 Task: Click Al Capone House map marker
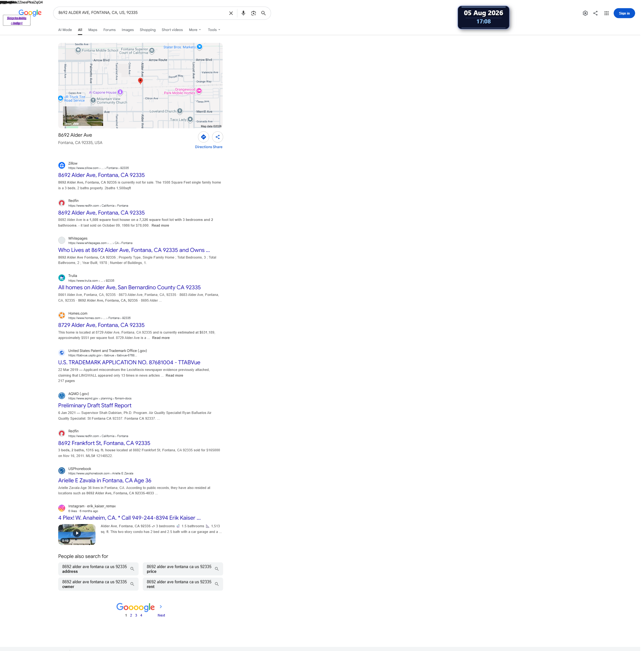[120, 92]
